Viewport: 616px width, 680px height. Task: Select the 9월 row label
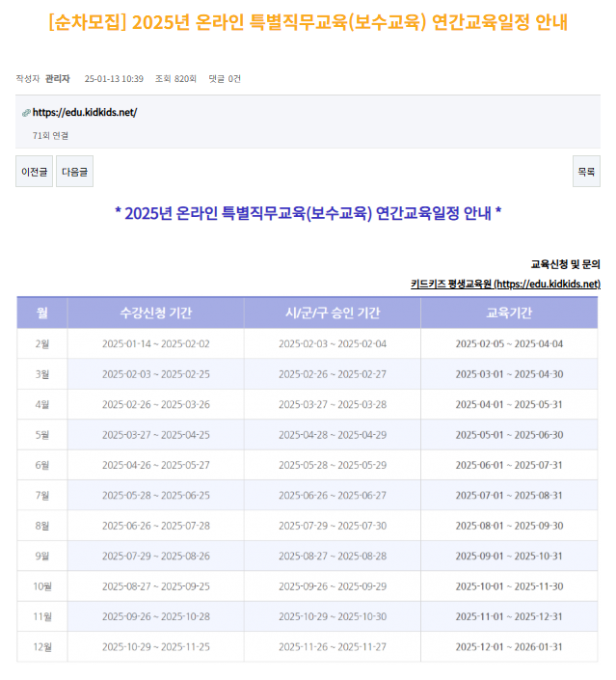coord(42,556)
